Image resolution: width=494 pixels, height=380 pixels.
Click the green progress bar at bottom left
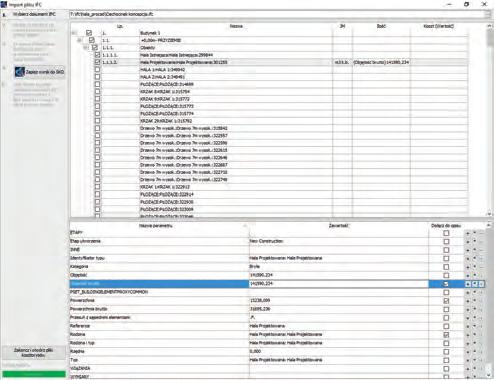pos(34,374)
